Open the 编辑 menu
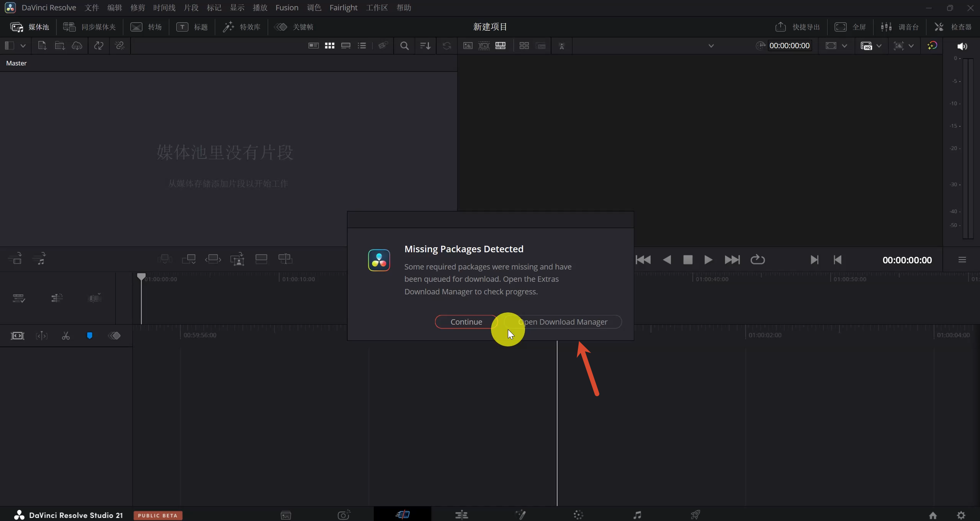This screenshot has height=521, width=980. click(115, 8)
